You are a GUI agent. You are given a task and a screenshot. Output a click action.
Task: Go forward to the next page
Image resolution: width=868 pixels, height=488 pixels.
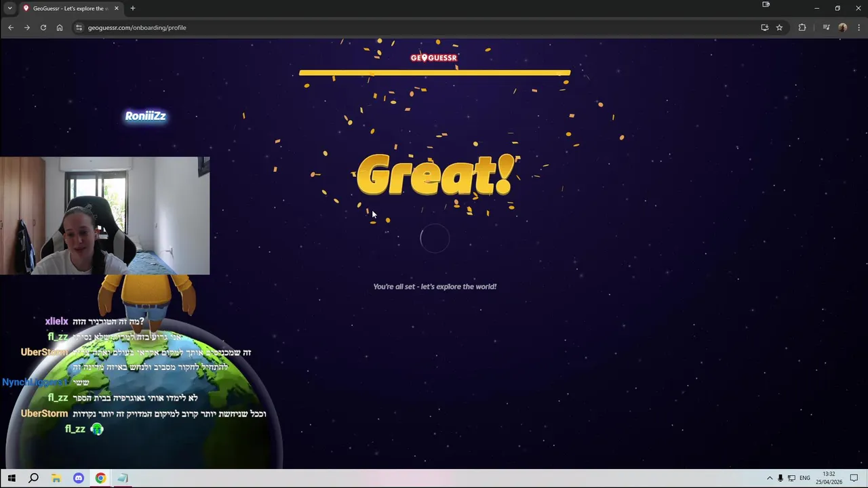click(27, 28)
